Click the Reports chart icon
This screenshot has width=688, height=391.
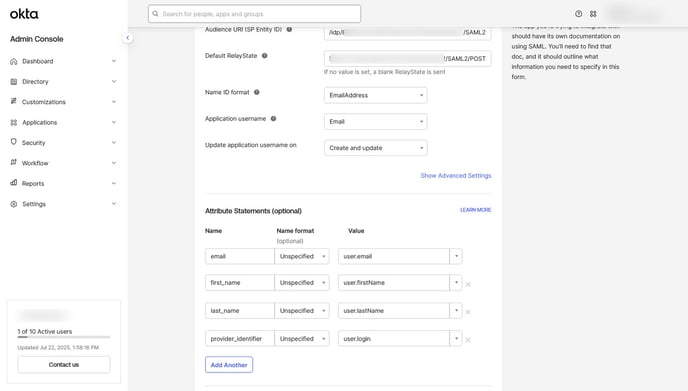14,183
